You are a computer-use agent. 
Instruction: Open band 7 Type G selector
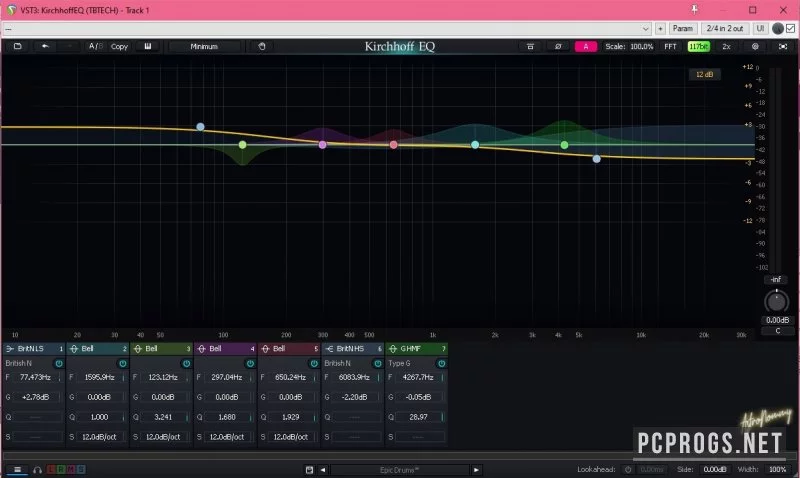399,364
